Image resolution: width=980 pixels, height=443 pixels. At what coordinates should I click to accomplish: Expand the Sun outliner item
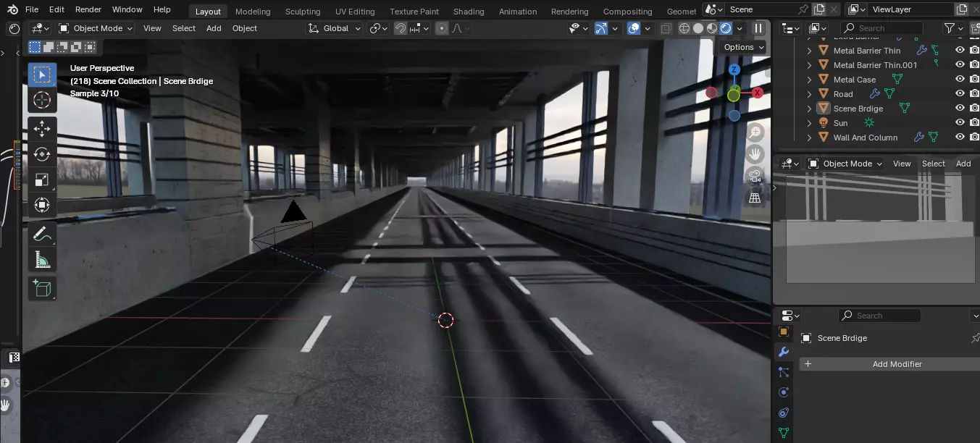[x=810, y=123]
